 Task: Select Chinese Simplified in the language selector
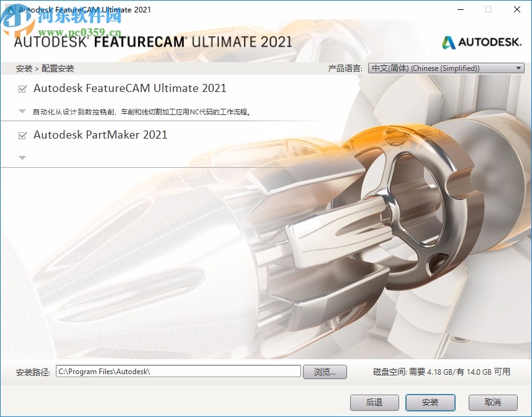(x=435, y=67)
